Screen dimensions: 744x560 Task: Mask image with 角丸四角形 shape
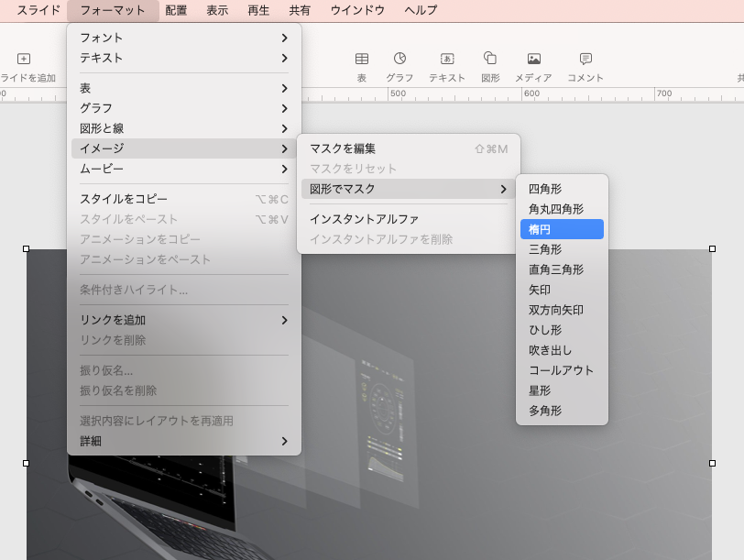tap(562, 209)
